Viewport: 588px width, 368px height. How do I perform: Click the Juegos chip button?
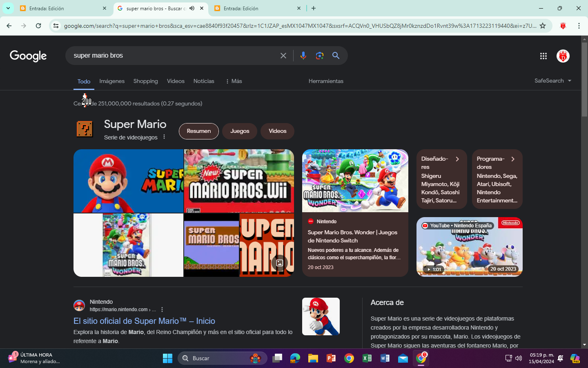coord(240,131)
